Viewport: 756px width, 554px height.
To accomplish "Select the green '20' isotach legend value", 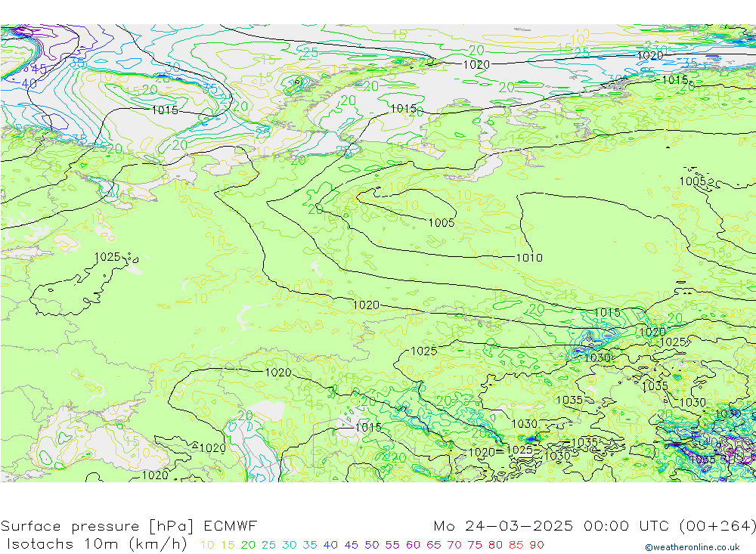I will (248, 545).
